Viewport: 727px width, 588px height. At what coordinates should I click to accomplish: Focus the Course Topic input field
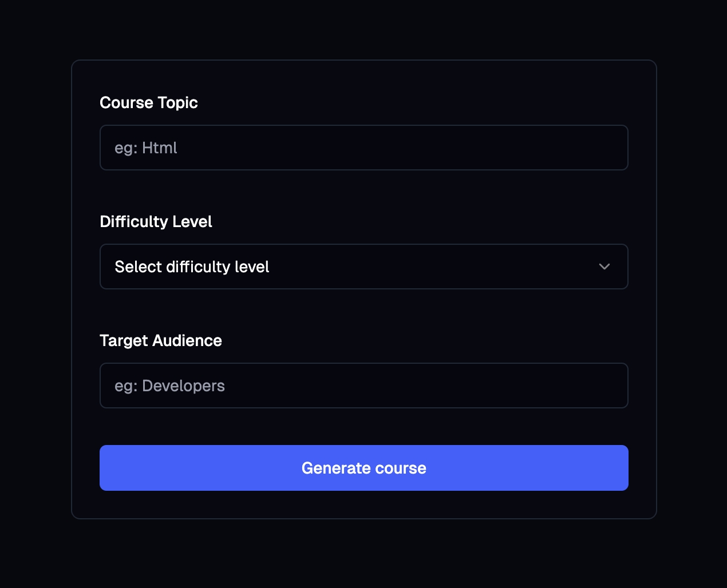pyautogui.click(x=364, y=148)
